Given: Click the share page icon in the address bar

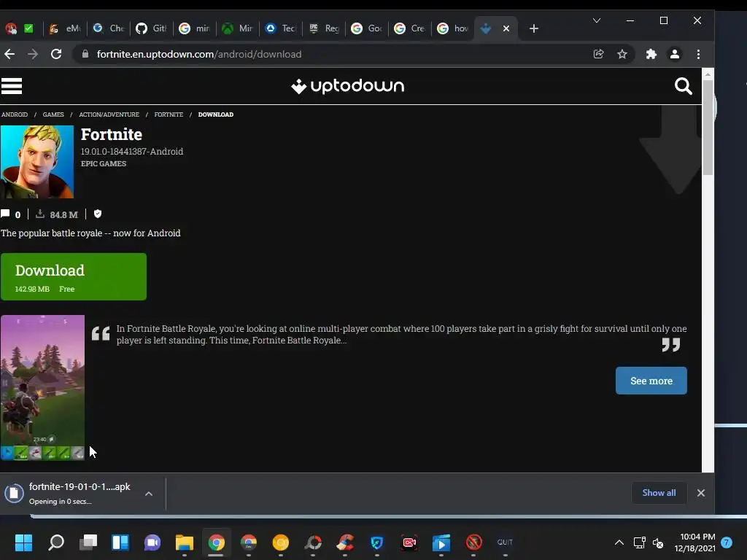Looking at the screenshot, I should point(599,54).
